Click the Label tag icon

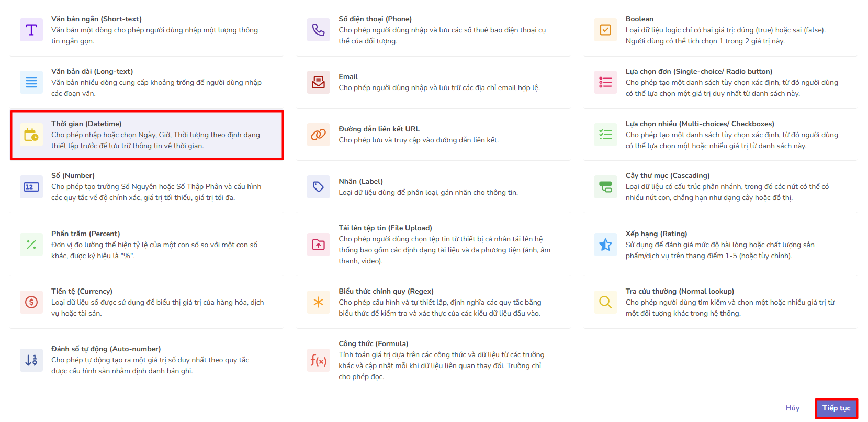(318, 187)
